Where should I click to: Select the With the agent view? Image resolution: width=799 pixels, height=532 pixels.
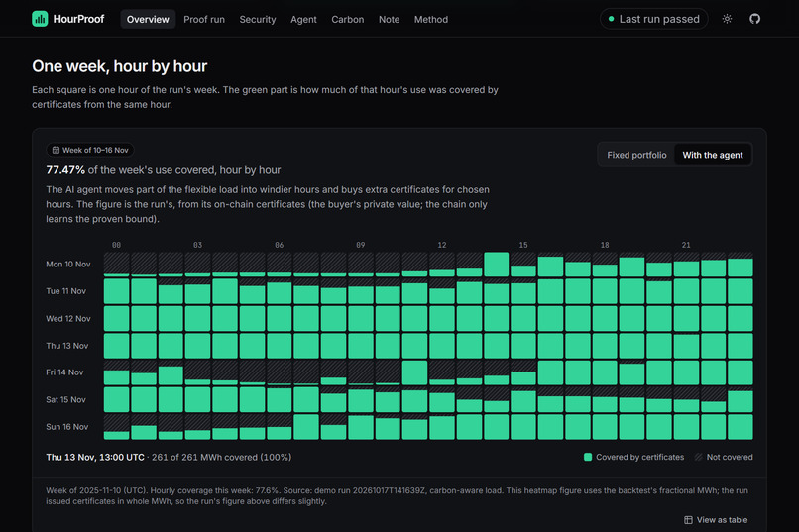coord(713,155)
